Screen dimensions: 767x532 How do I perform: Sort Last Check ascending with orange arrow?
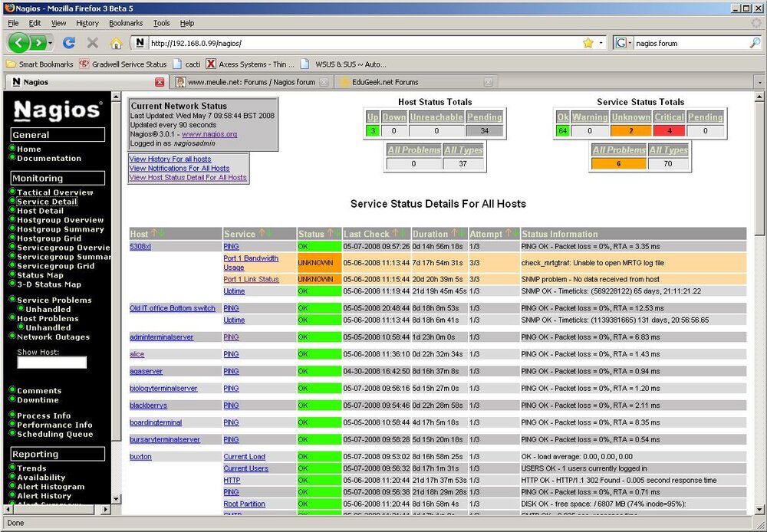click(395, 234)
